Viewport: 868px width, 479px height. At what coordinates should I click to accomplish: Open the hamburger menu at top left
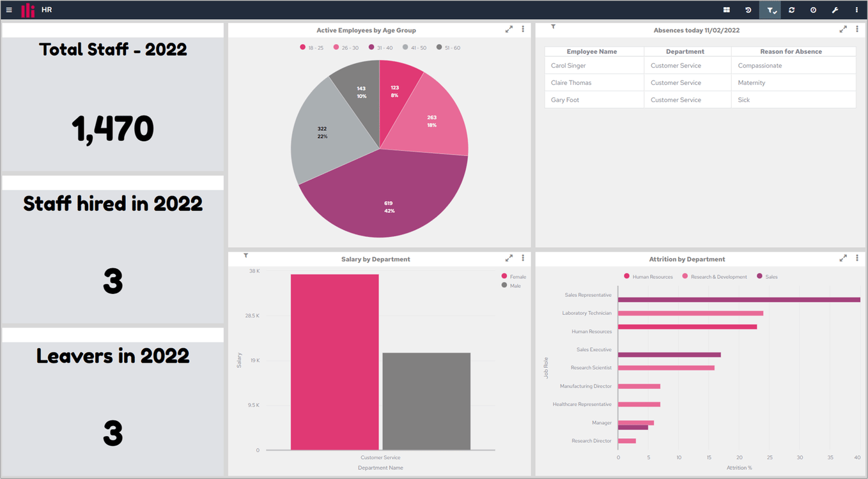click(x=9, y=10)
